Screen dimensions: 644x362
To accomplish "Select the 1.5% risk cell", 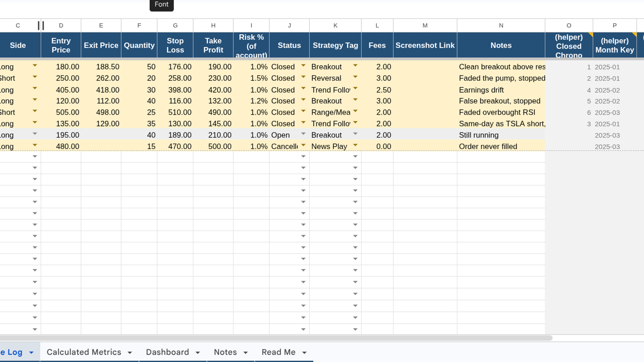I will point(251,78).
